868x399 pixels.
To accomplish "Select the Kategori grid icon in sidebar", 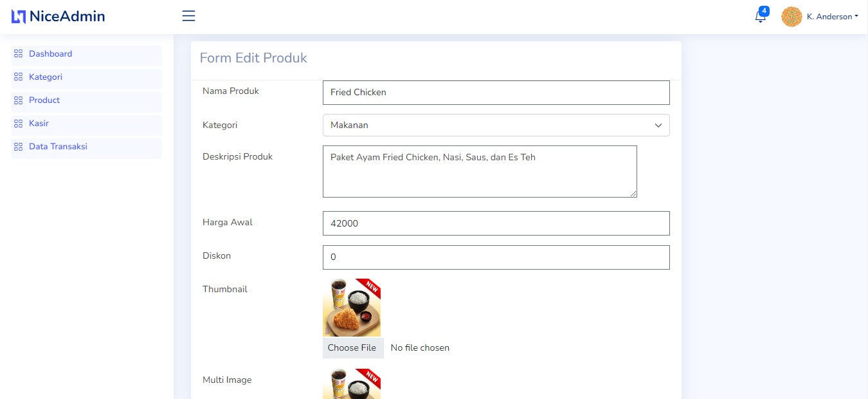I will click(x=19, y=77).
